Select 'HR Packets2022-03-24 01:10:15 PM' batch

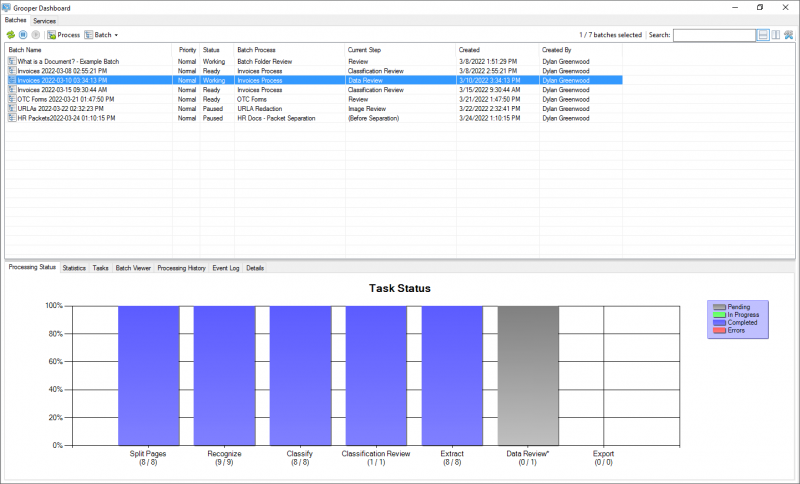(66, 118)
